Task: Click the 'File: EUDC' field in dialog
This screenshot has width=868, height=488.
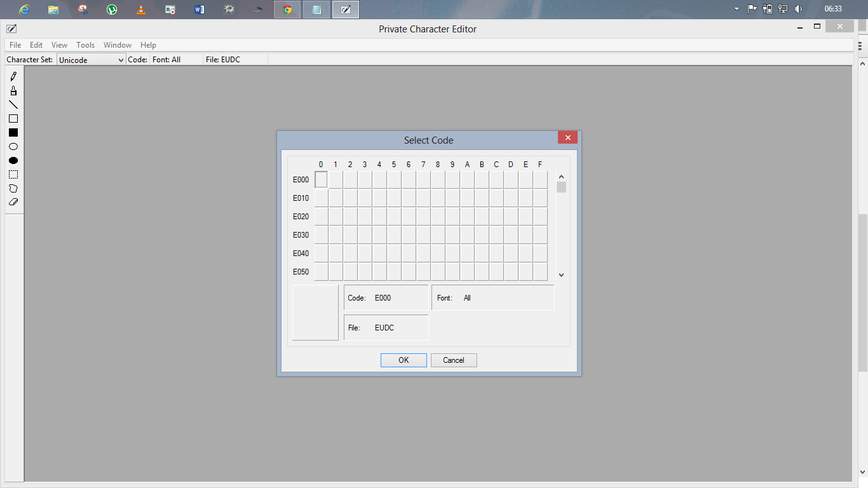Action: 386,328
